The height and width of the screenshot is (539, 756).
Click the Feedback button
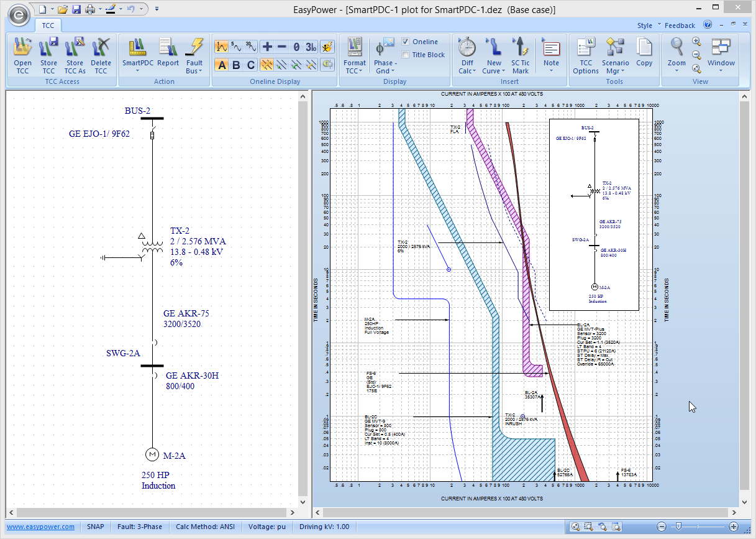click(680, 25)
